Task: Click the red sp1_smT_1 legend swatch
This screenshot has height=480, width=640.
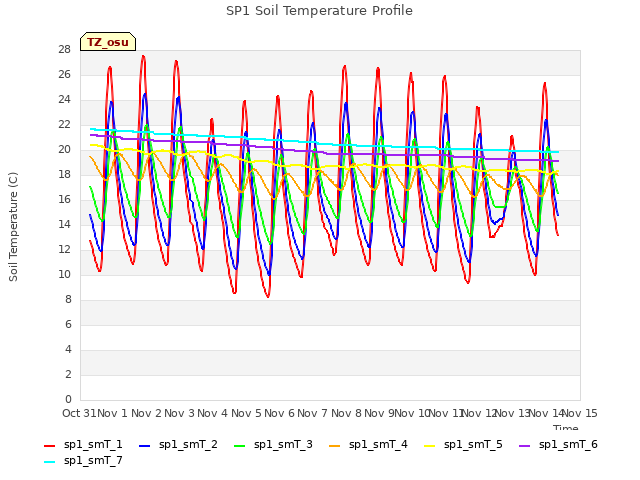Action: tap(49, 446)
